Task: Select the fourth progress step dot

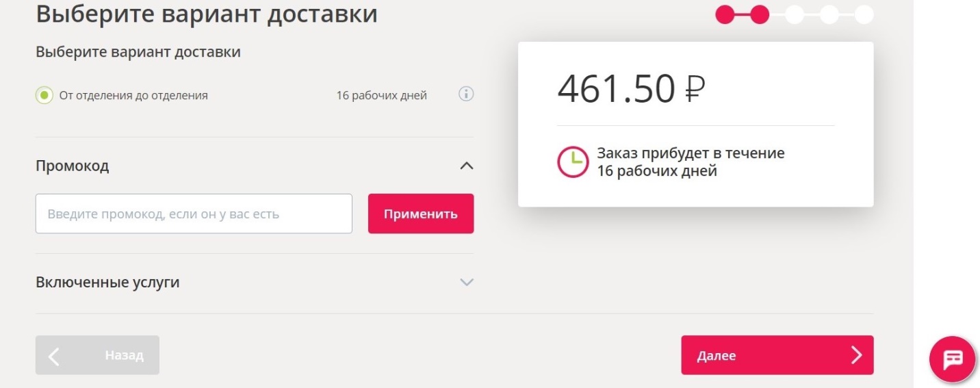Action: click(x=829, y=14)
